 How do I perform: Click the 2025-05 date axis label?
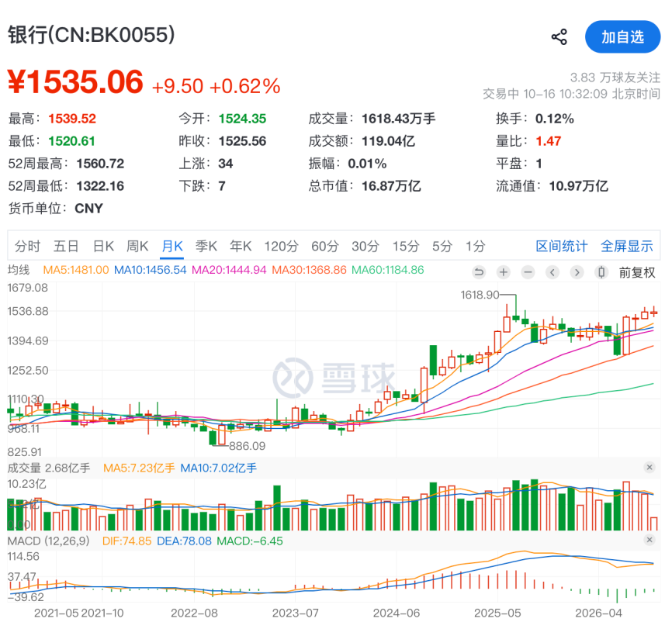click(x=497, y=613)
